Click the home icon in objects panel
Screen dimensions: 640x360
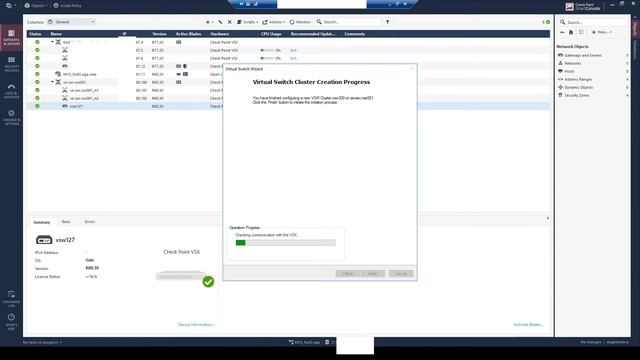(x=571, y=32)
